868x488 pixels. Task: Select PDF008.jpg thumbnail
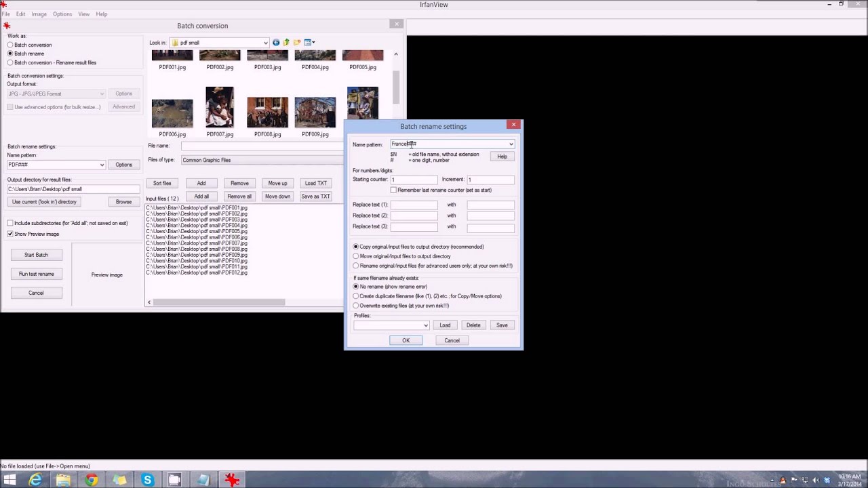tap(267, 113)
